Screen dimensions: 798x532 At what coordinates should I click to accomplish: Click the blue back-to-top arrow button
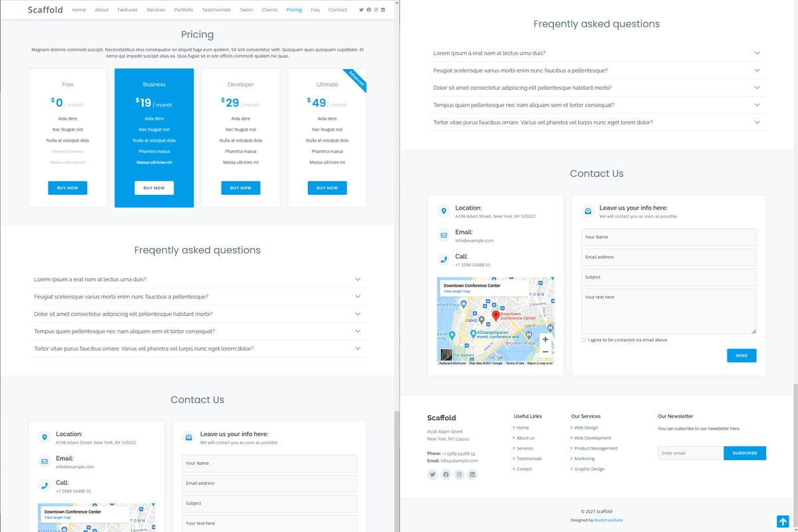783,521
